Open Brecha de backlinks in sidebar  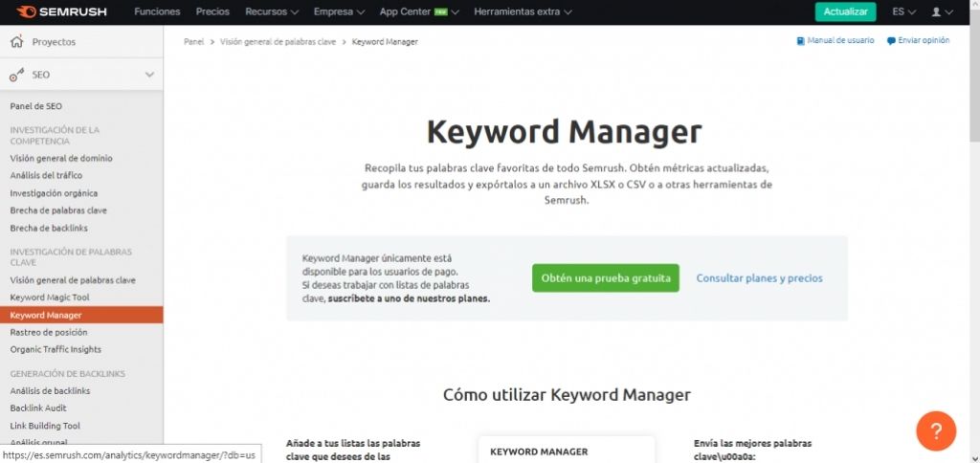[49, 228]
